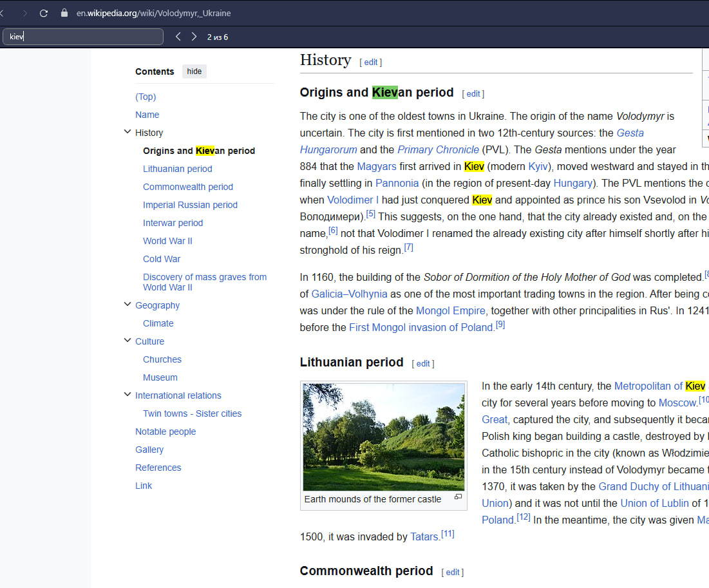The height and width of the screenshot is (588, 709).
Task: Open the Hungary link
Action: pyautogui.click(x=573, y=183)
